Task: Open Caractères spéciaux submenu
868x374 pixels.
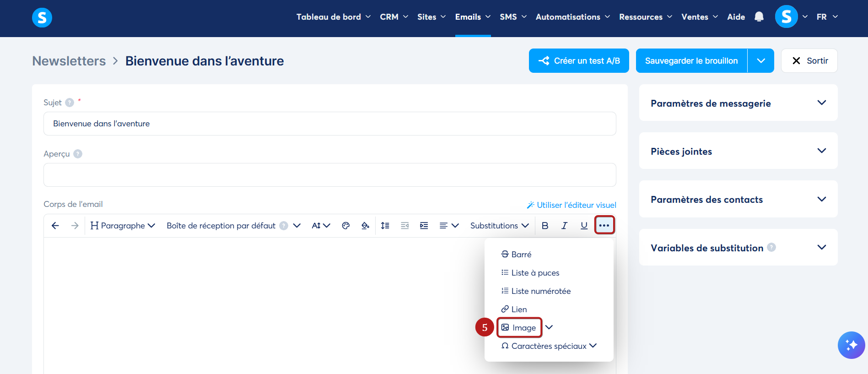Action: 549,346
